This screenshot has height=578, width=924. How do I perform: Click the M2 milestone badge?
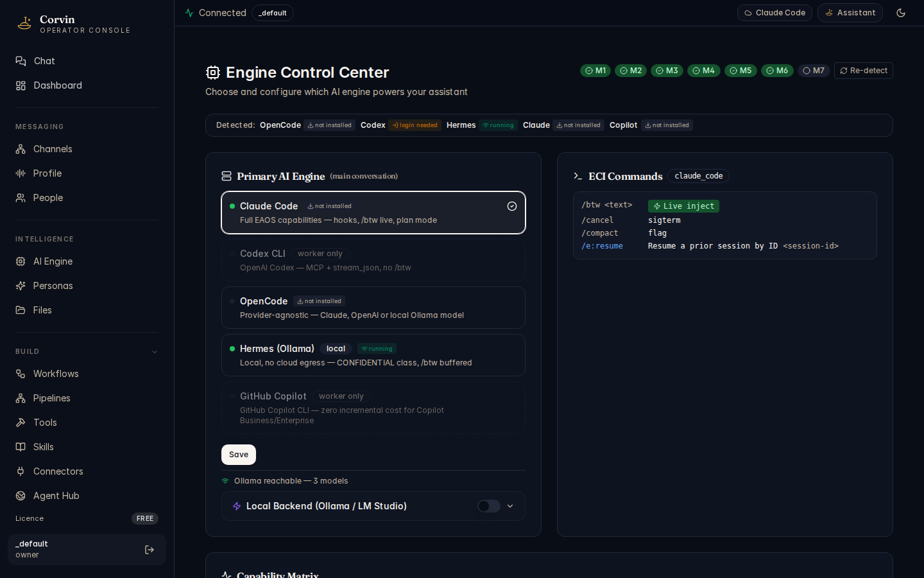coord(631,71)
